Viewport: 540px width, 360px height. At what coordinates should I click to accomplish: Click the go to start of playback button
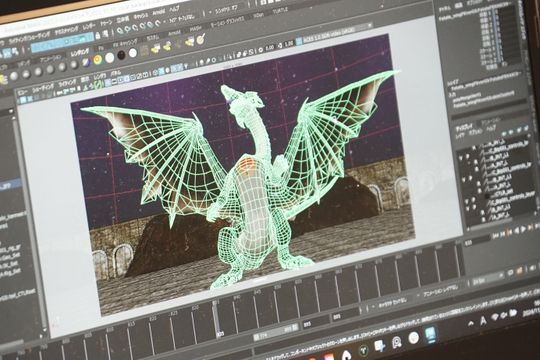[495, 235]
